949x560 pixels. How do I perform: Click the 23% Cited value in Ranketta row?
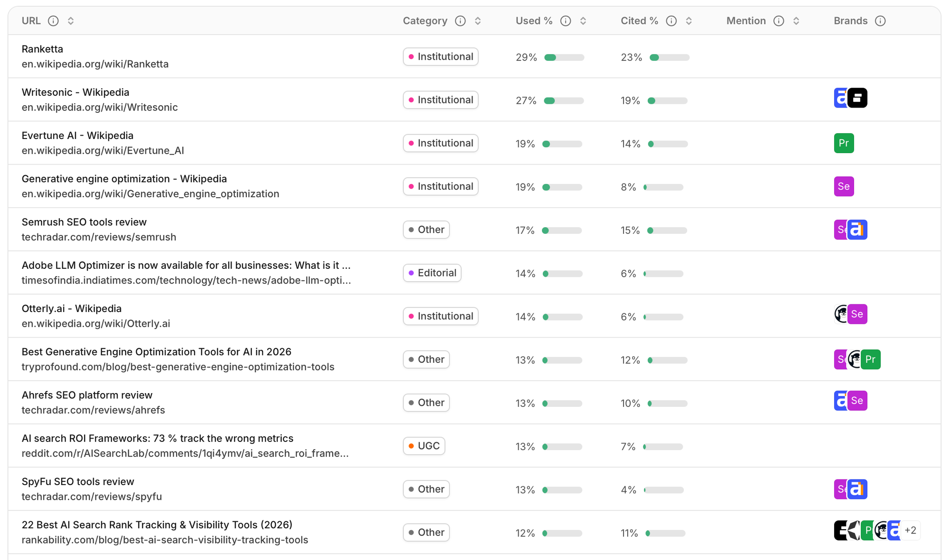pos(632,57)
